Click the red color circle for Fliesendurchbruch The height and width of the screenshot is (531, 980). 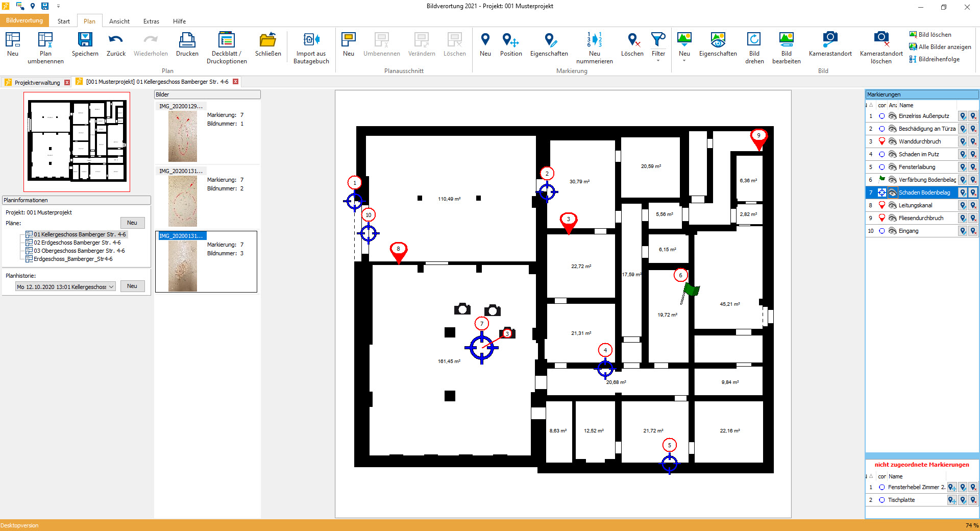[881, 218]
